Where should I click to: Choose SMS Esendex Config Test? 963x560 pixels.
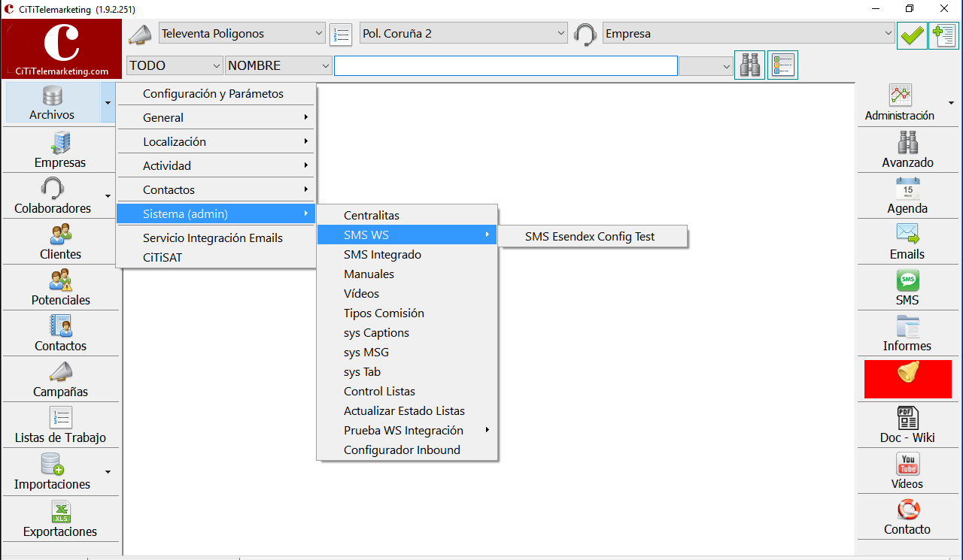[594, 236]
